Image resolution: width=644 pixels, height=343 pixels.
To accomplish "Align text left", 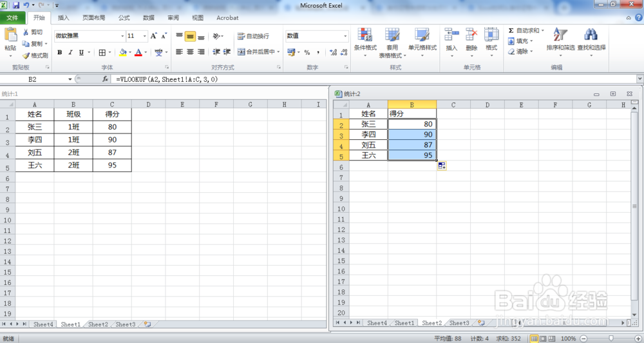I will (x=180, y=52).
